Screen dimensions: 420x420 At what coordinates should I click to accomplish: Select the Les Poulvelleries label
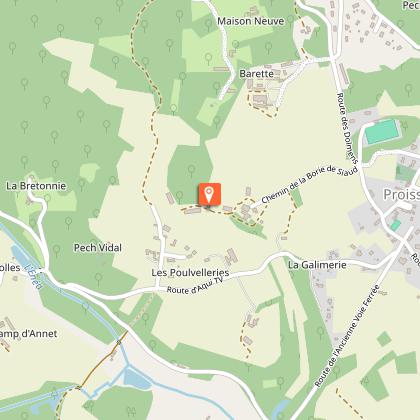(x=190, y=273)
